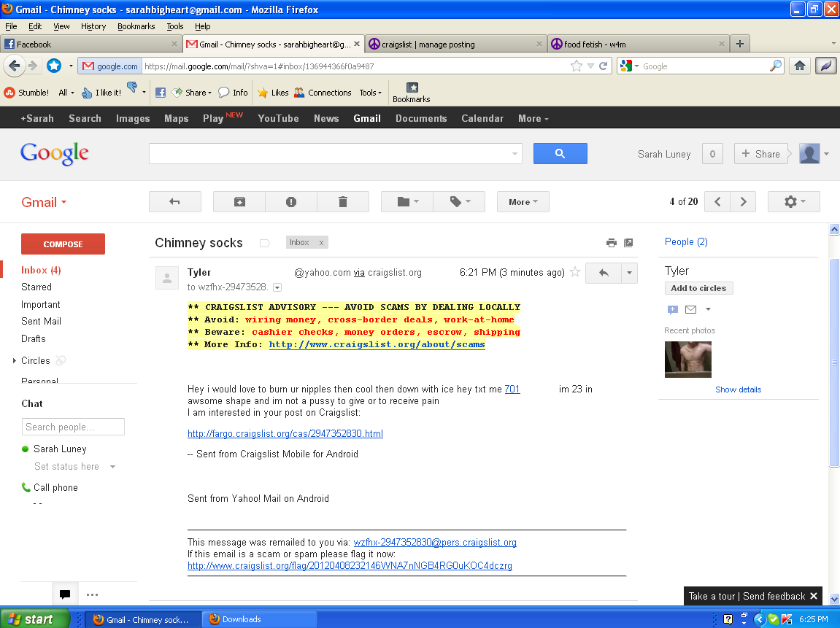This screenshot has width=840, height=628.
Task: Open the Gmail product switcher dropdown
Action: click(x=44, y=202)
